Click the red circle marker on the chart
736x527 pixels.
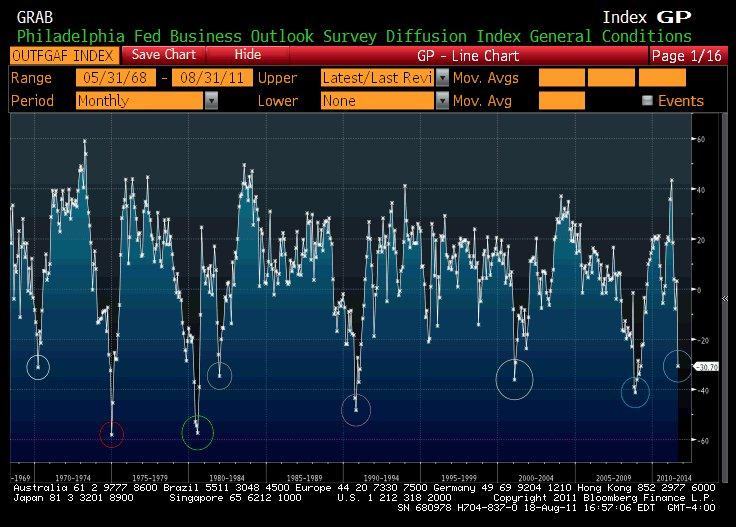(112, 433)
